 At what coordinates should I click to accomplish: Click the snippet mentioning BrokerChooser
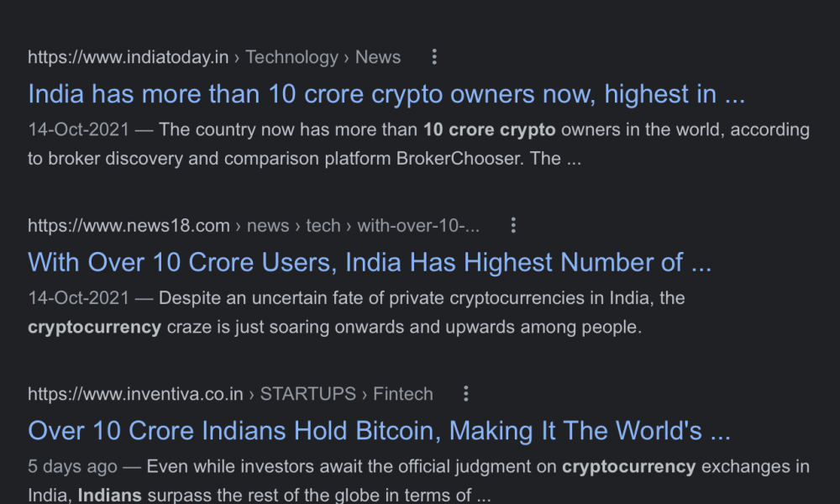(418, 144)
